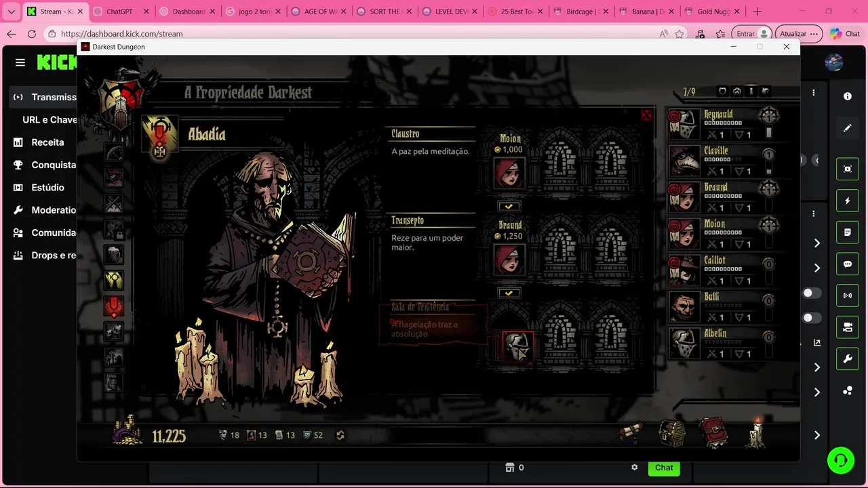Select Bulli in the hero roster
This screenshot has height=488, width=868.
tap(724, 308)
